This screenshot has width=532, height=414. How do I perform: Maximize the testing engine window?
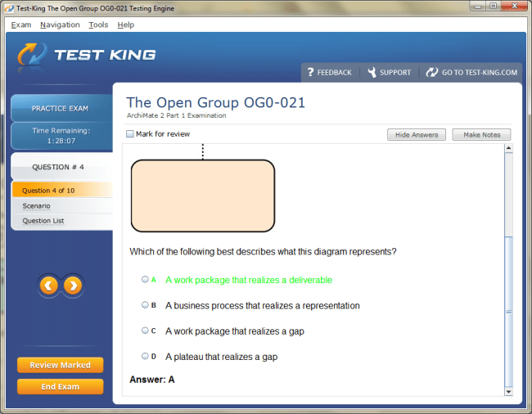point(493,6)
